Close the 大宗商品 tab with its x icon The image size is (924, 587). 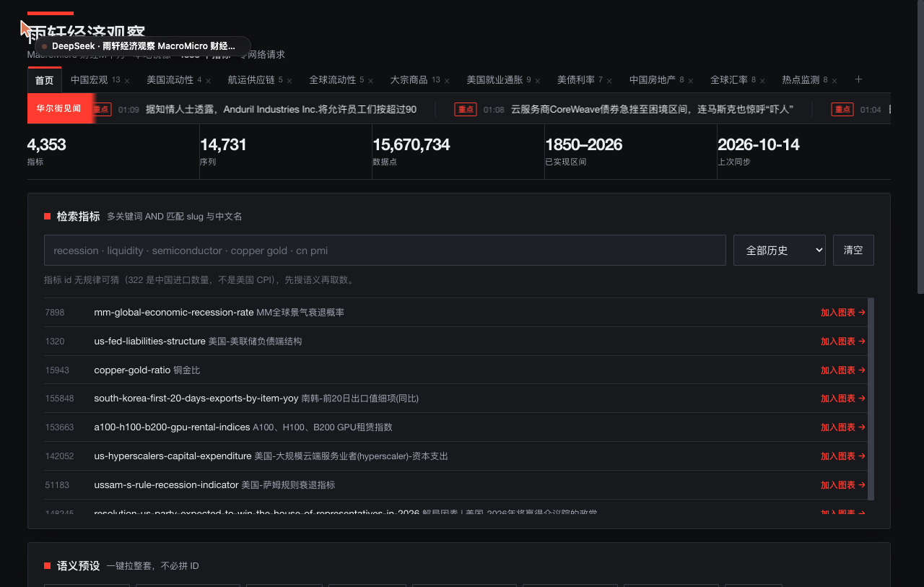447,80
